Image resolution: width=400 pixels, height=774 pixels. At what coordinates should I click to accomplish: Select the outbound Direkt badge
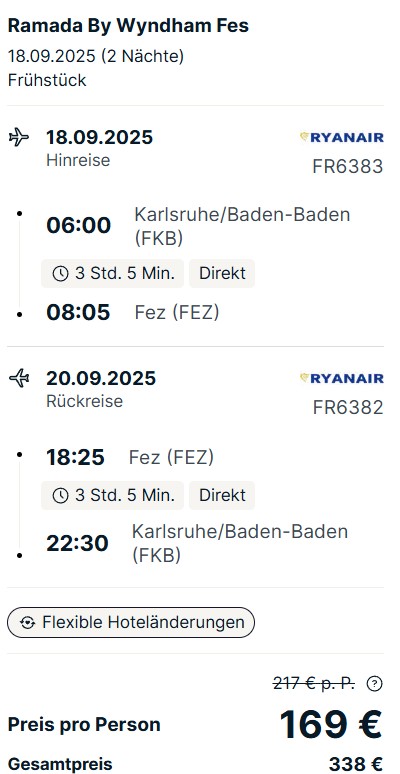[x=222, y=273]
